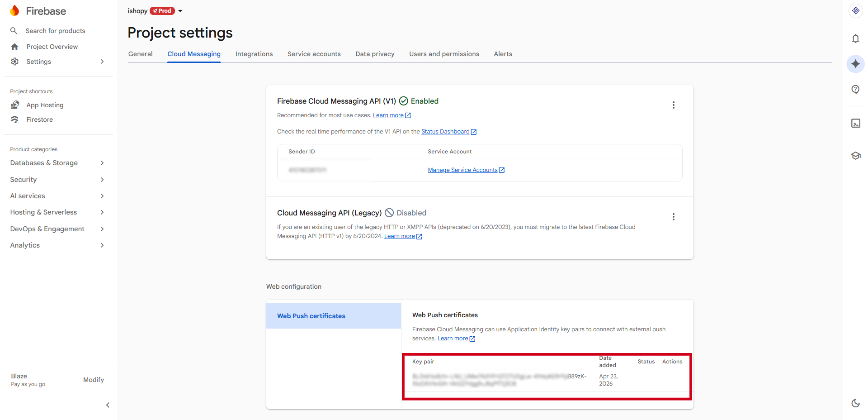Open the notifications bell
This screenshot has width=868, height=420.
click(x=855, y=38)
